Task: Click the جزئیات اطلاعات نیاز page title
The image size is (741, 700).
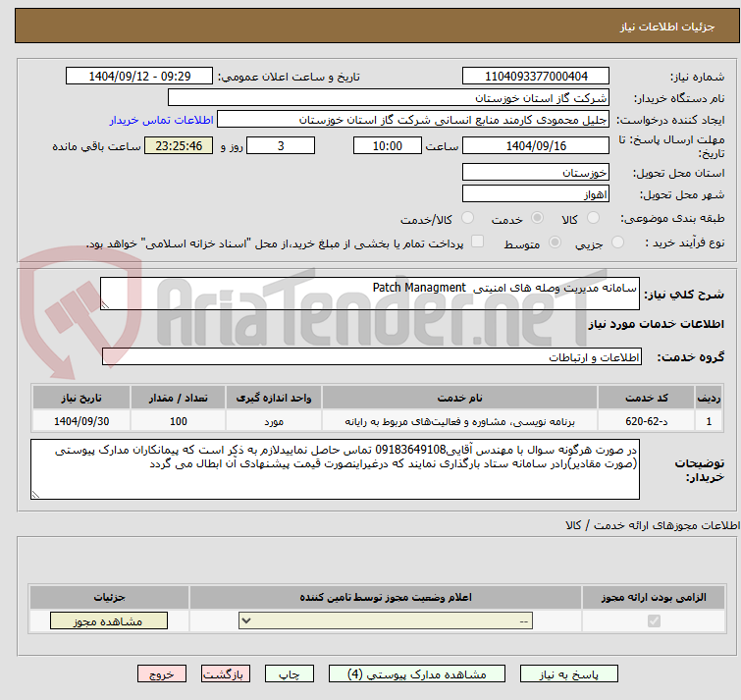Action: (667, 27)
